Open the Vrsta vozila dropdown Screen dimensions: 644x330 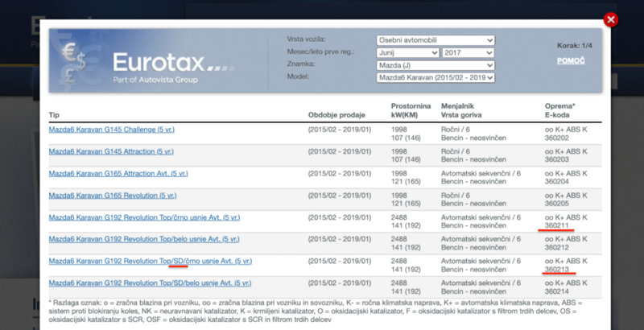point(435,39)
